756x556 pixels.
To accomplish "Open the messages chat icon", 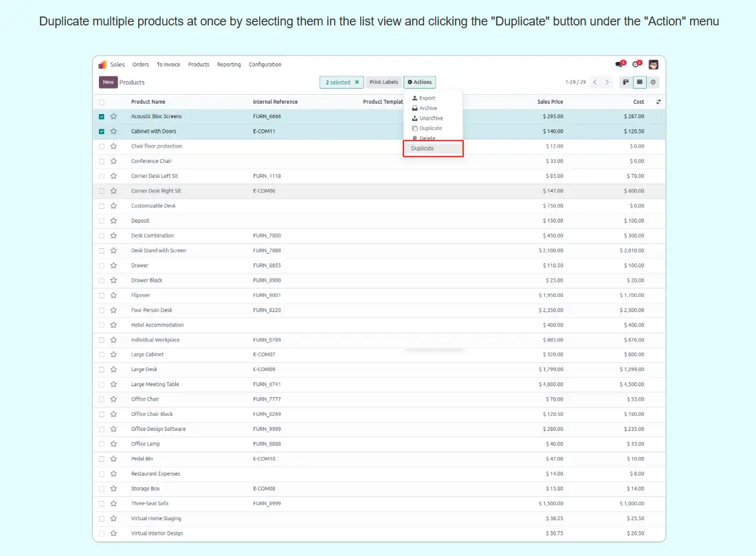I will [x=619, y=65].
